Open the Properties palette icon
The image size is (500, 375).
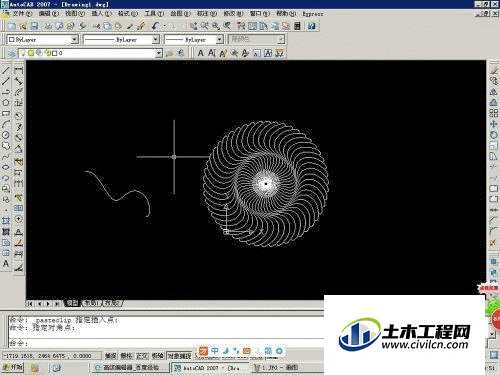click(x=241, y=26)
